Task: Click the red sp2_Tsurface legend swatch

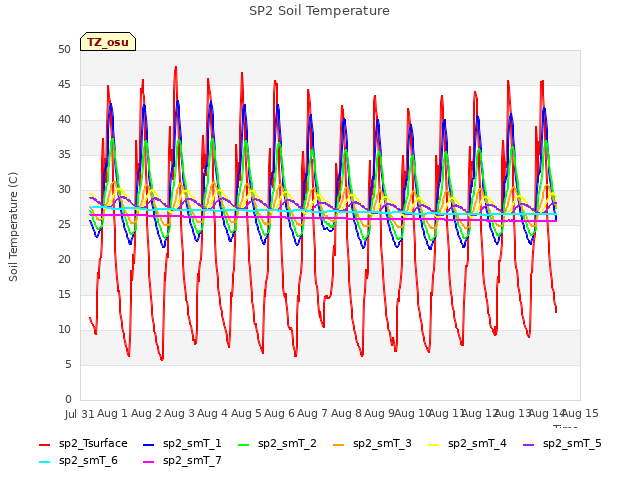Action: [x=44, y=444]
